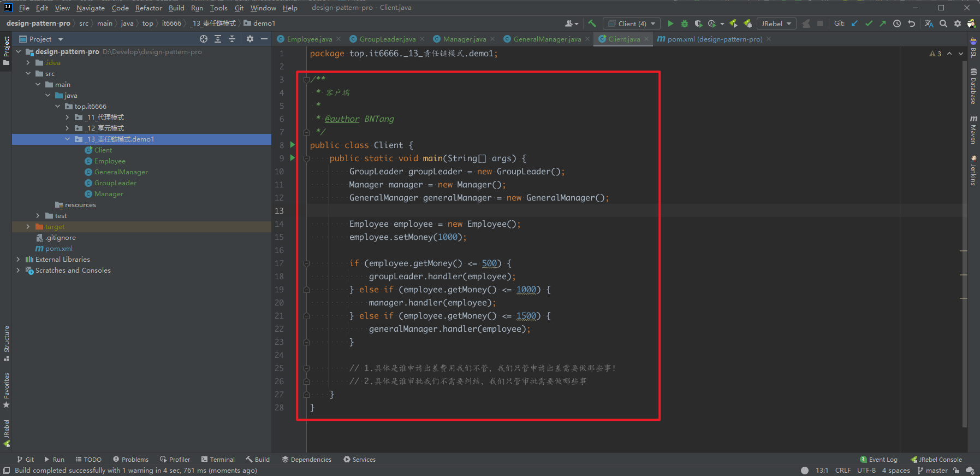This screenshot has width=980, height=476.
Task: Click the Git update project arrow
Action: (854, 23)
